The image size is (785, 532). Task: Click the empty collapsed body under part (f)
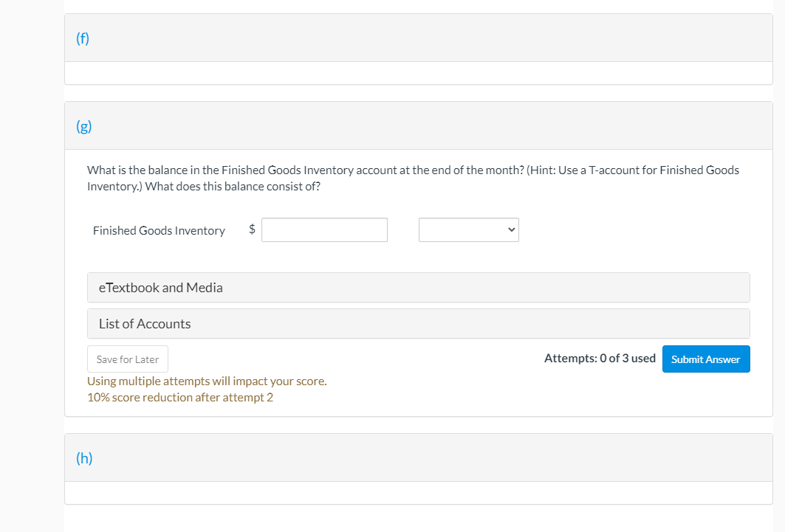point(419,73)
